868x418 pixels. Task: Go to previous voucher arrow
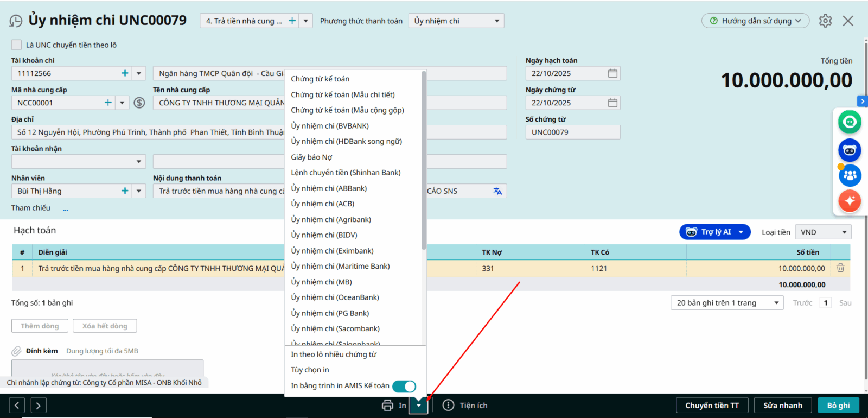tap(17, 406)
